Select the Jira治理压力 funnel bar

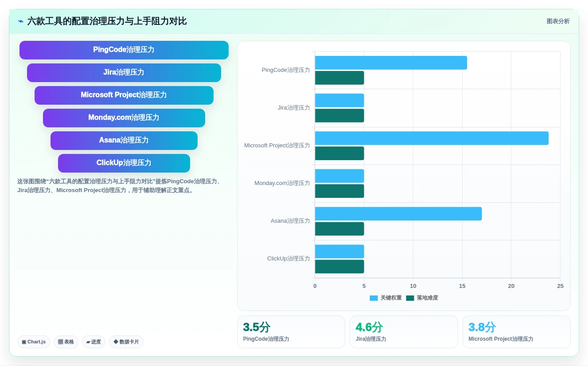124,73
